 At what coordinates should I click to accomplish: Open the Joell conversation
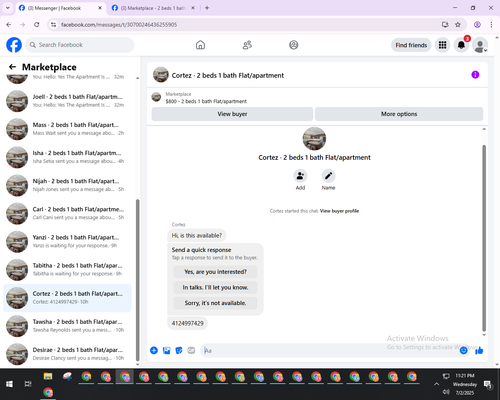click(67, 101)
